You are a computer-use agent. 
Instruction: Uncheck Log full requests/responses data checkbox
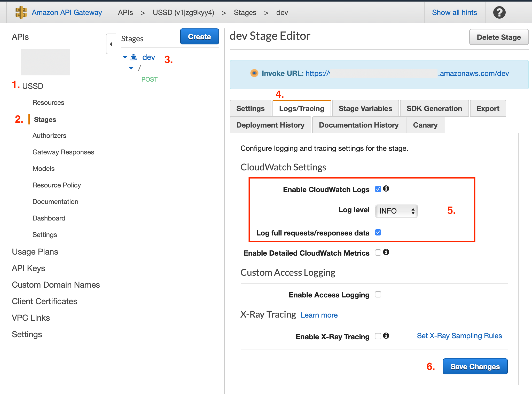coord(378,232)
